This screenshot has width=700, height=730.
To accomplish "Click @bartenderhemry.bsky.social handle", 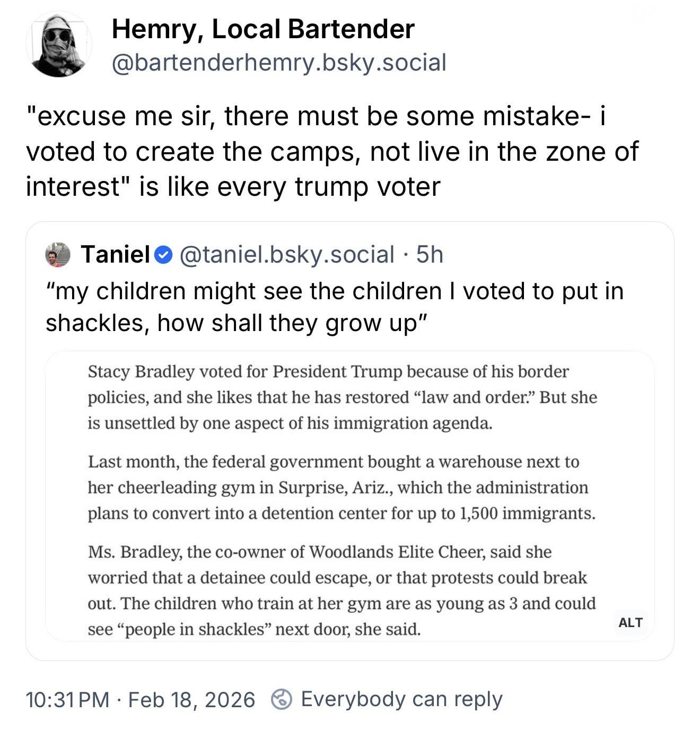I will point(278,63).
